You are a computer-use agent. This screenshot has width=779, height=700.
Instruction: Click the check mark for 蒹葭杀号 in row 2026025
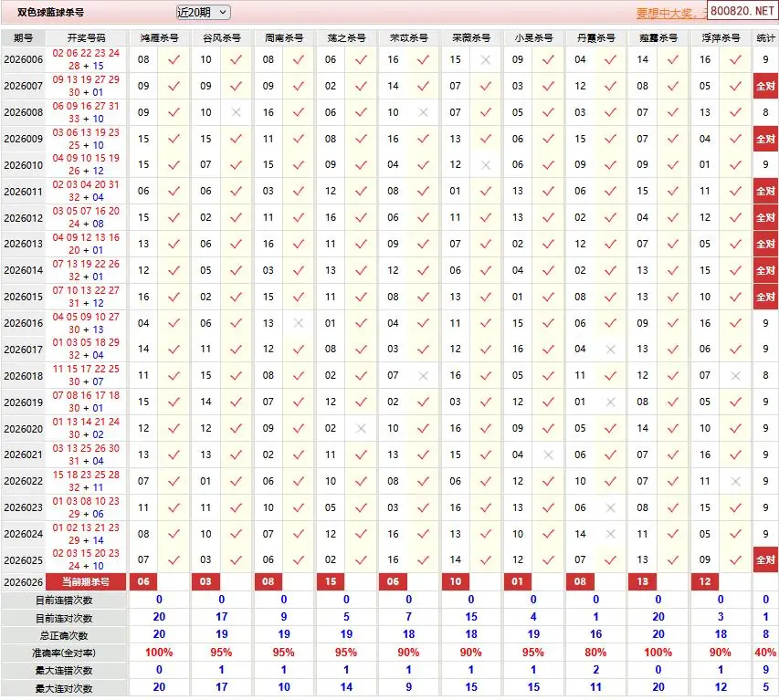point(673,560)
